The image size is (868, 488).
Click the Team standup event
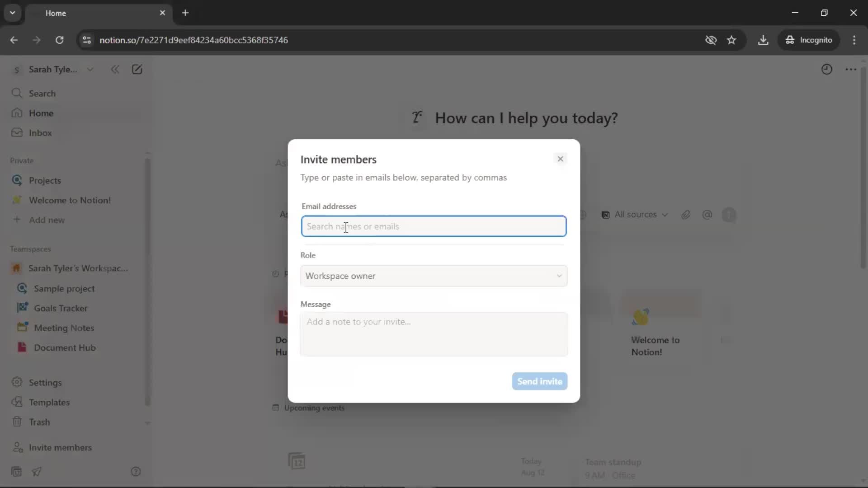tap(613, 469)
